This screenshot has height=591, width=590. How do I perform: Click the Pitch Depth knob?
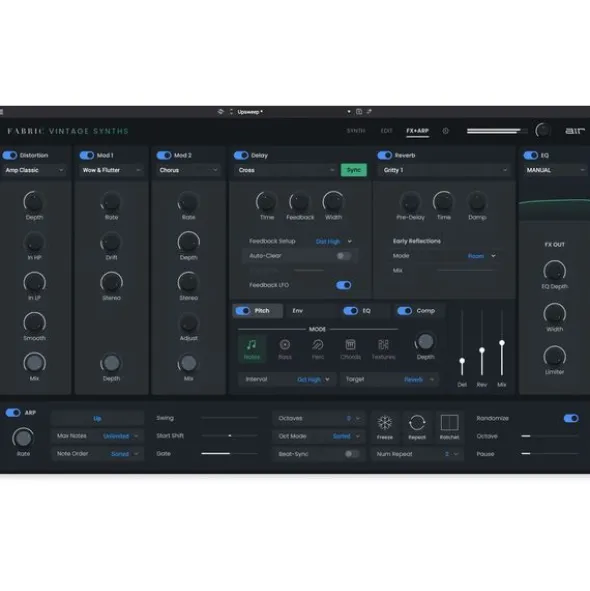[425, 342]
